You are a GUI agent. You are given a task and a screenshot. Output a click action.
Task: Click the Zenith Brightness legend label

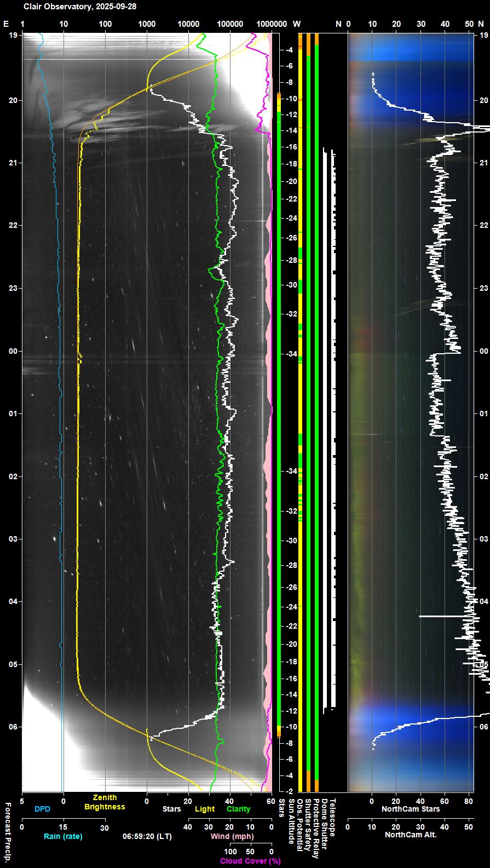point(104,802)
